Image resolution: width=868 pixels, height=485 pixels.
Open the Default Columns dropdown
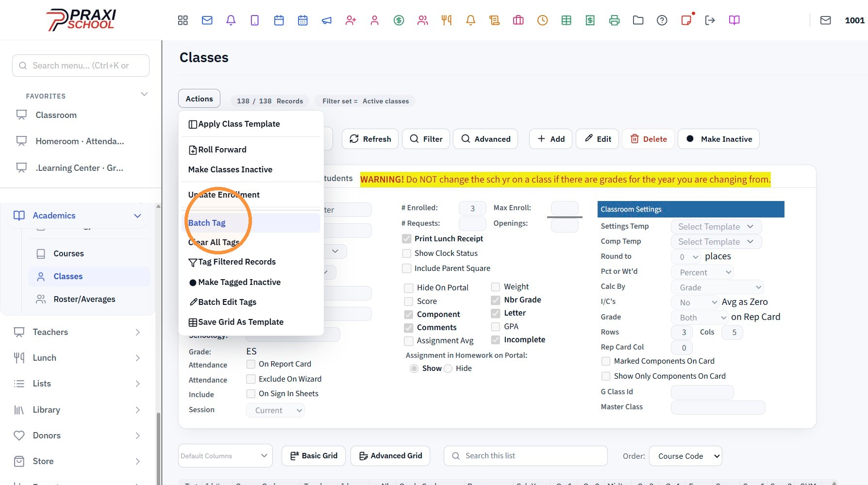tap(225, 456)
